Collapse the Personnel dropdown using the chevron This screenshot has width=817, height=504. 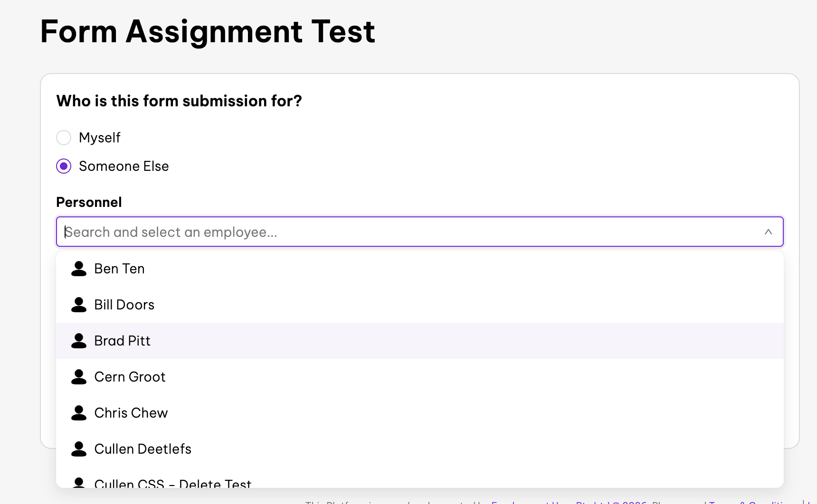(x=768, y=232)
